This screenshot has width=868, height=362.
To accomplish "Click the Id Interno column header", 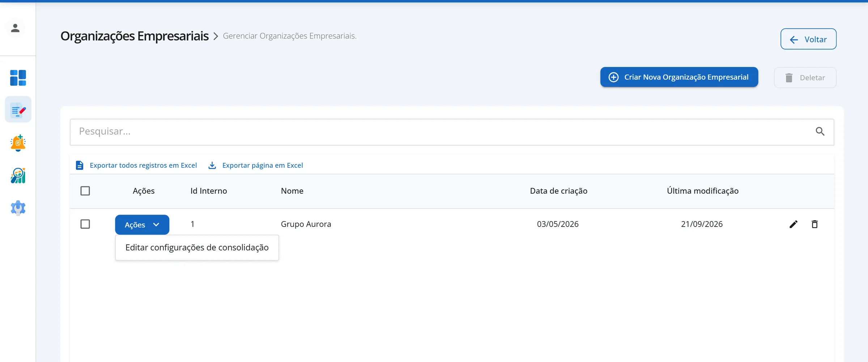I will pos(209,191).
